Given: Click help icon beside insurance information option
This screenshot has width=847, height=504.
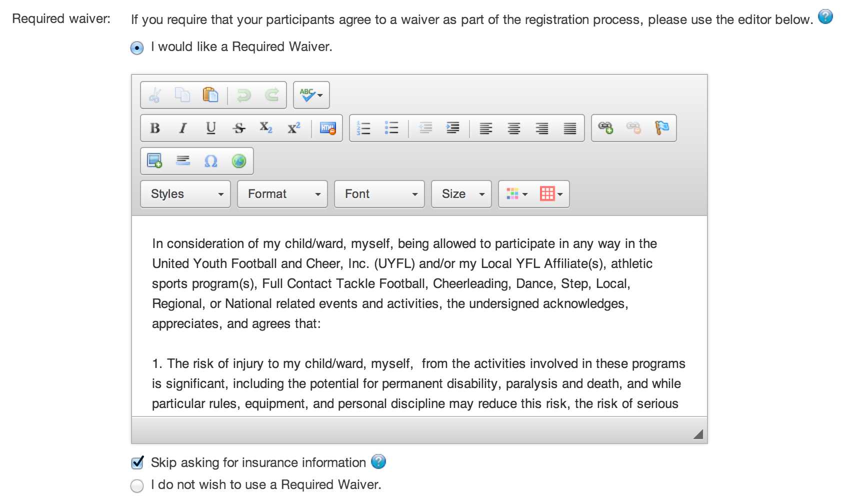Looking at the screenshot, I should pyautogui.click(x=378, y=461).
